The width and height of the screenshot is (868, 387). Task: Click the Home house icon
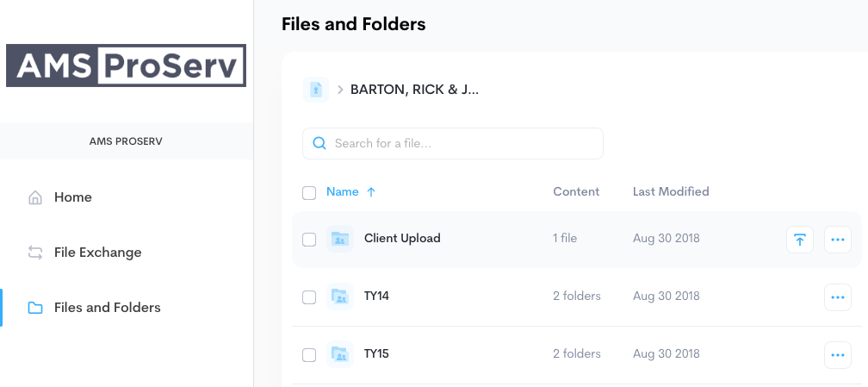[x=34, y=197]
